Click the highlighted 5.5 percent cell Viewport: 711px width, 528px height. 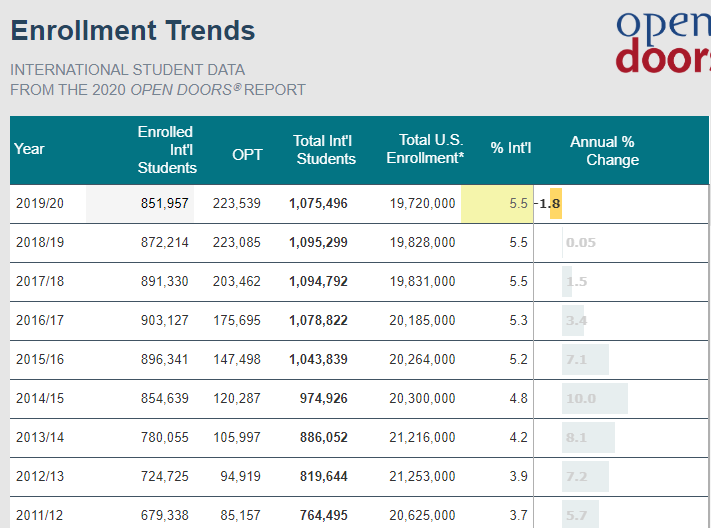tap(497, 203)
